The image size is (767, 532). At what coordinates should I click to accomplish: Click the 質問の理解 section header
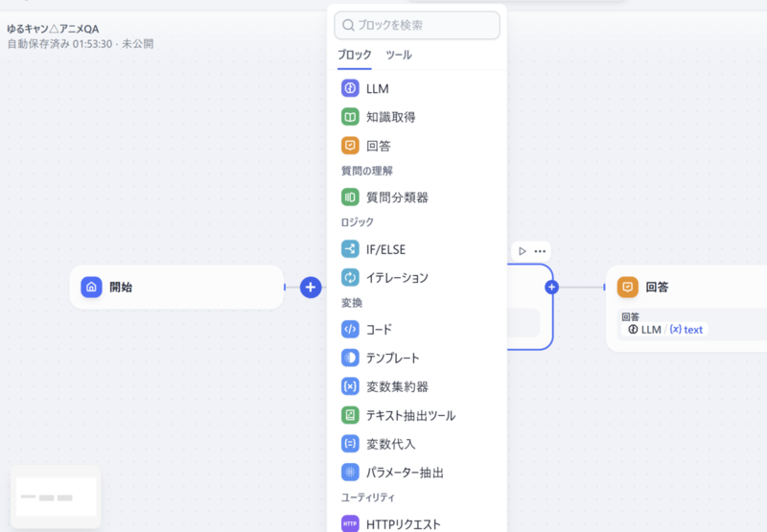coord(367,172)
